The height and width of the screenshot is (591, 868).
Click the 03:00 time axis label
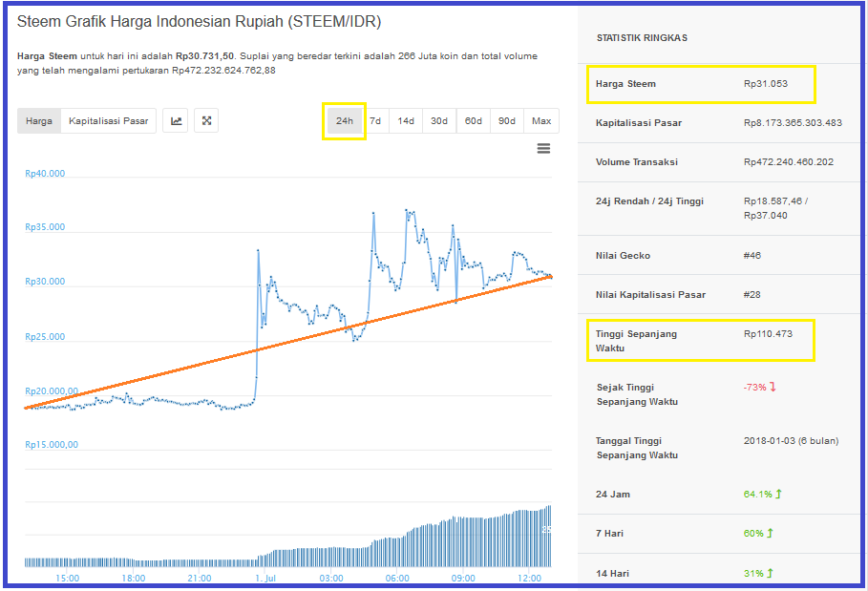331,579
